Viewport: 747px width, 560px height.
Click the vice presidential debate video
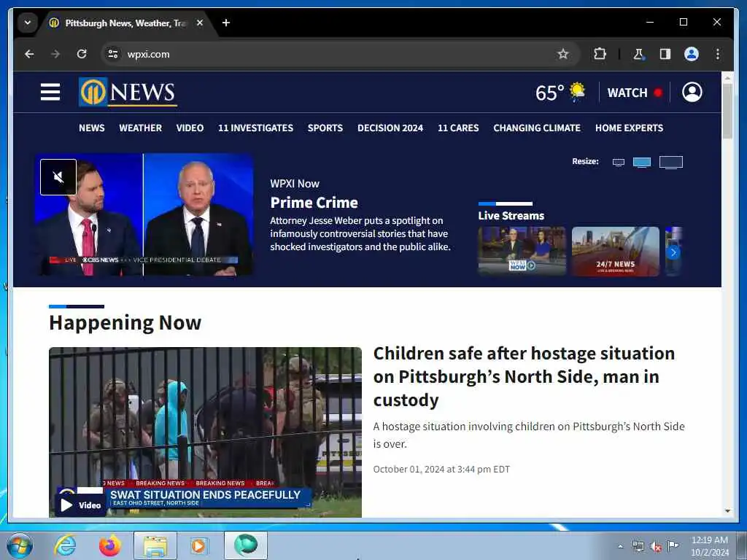(144, 215)
